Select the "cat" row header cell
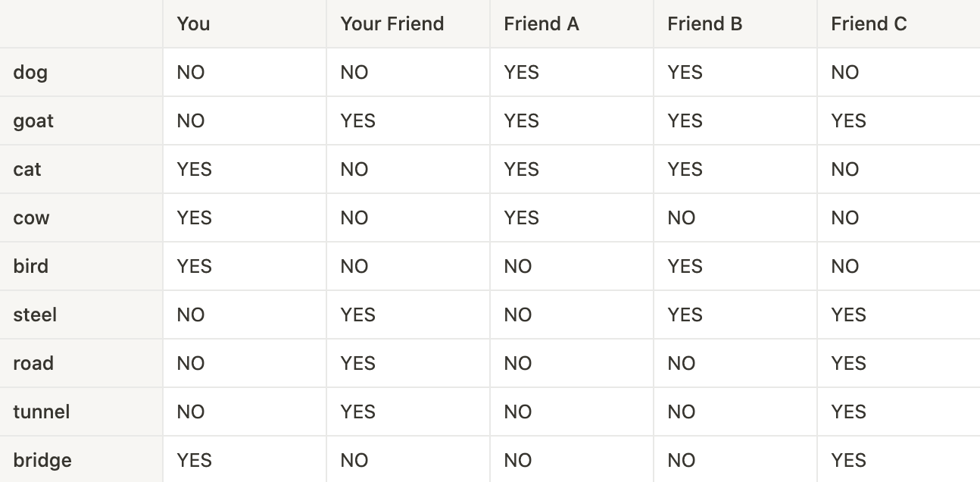Image resolution: width=980 pixels, height=482 pixels. pyautogui.click(x=27, y=169)
